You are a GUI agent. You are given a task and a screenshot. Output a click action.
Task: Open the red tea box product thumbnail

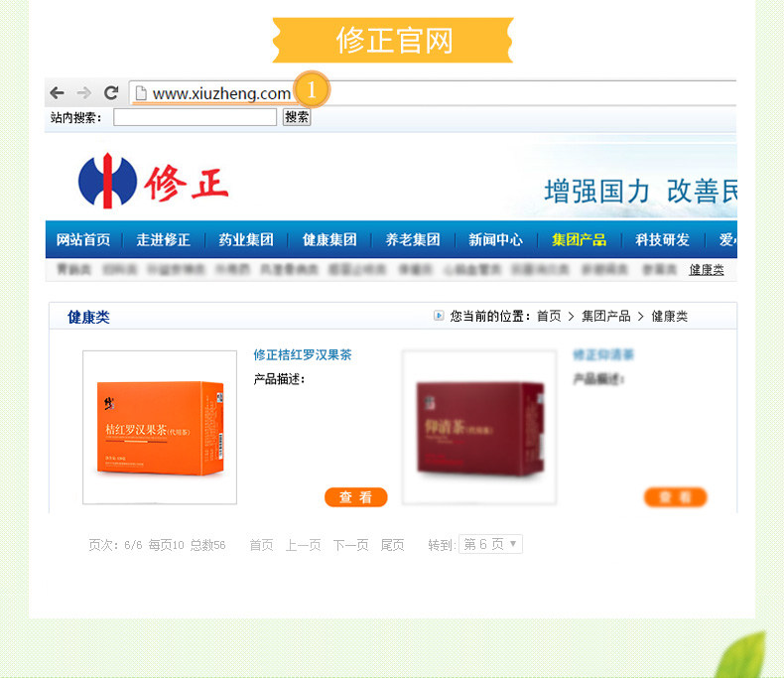(x=479, y=428)
